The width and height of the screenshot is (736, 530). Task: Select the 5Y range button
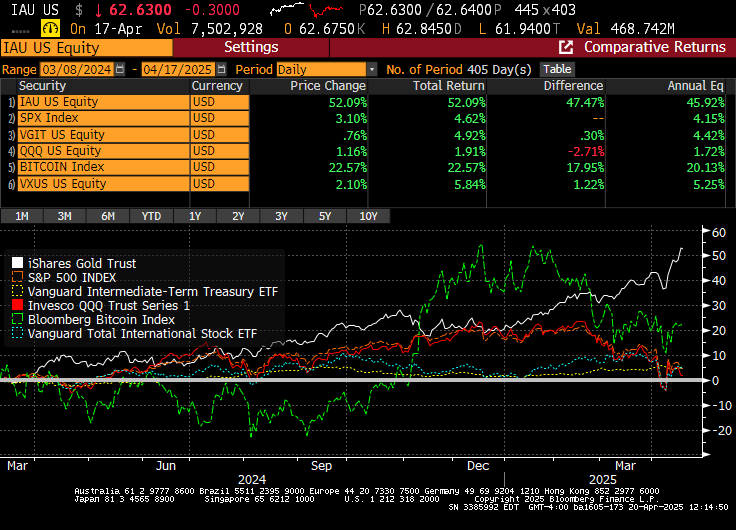pyautogui.click(x=325, y=216)
